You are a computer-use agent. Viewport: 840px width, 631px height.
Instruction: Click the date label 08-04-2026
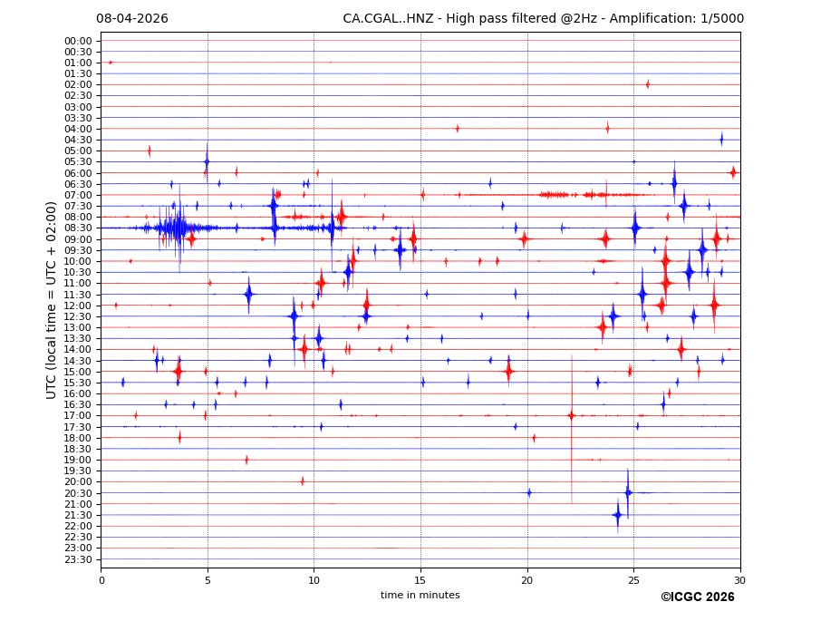point(132,19)
